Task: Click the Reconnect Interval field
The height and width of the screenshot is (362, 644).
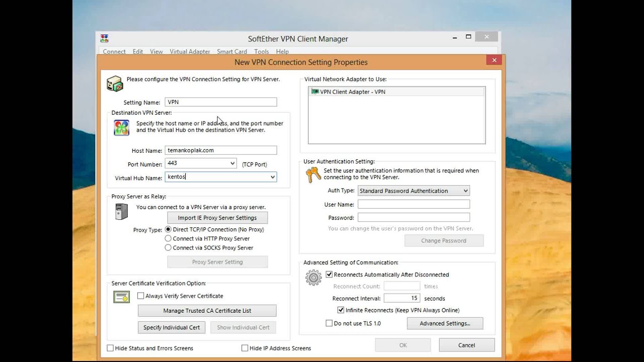Action: (402, 298)
